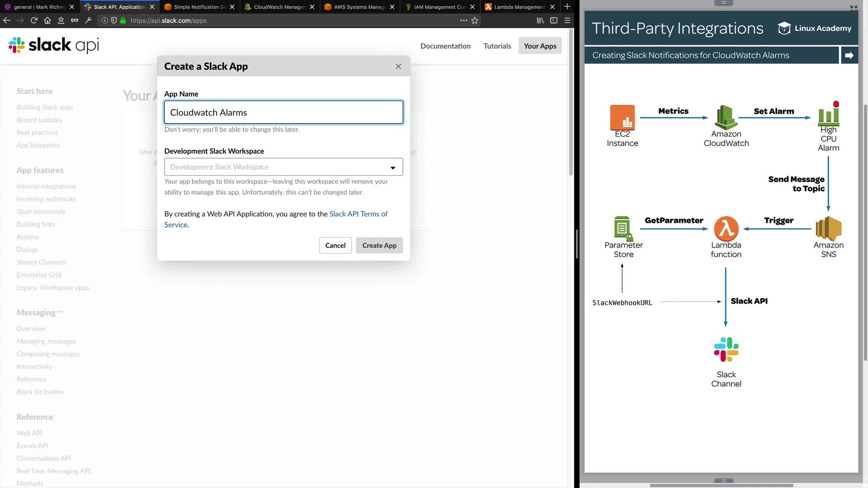The width and height of the screenshot is (868, 488).
Task: Click the next slide arrow icon
Action: coord(849,55)
